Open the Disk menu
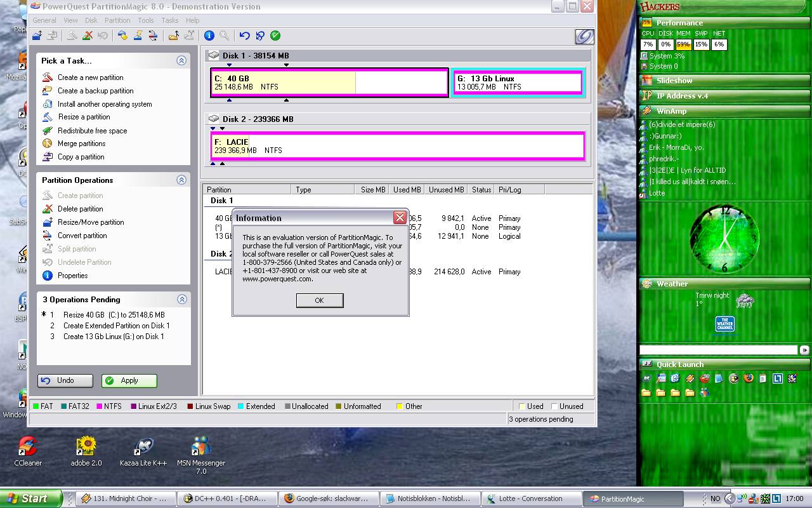This screenshot has width=812, height=508. (91, 20)
